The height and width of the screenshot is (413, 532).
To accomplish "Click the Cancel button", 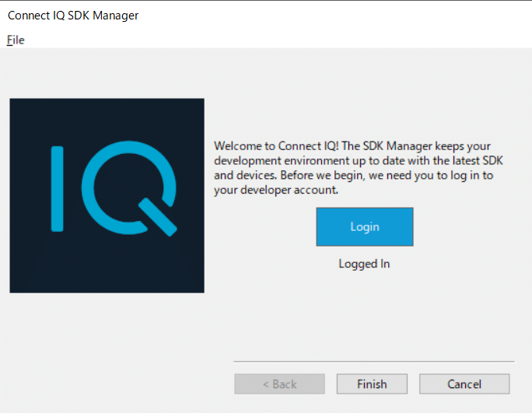I will coord(464,384).
